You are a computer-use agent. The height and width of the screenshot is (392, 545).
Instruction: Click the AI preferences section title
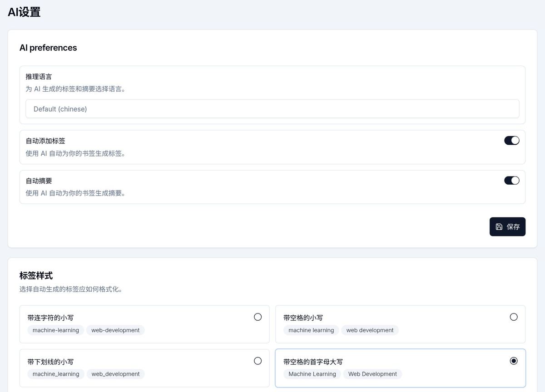(x=48, y=48)
